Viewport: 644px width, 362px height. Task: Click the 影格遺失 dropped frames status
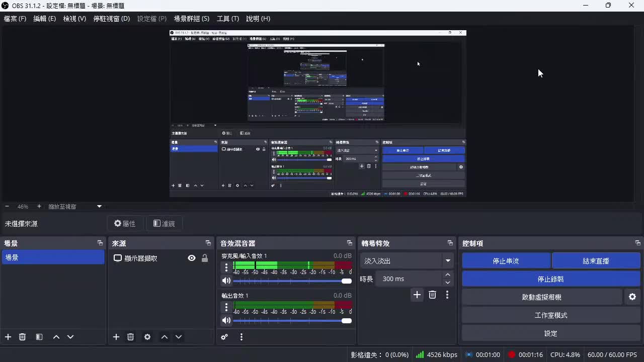click(380, 354)
